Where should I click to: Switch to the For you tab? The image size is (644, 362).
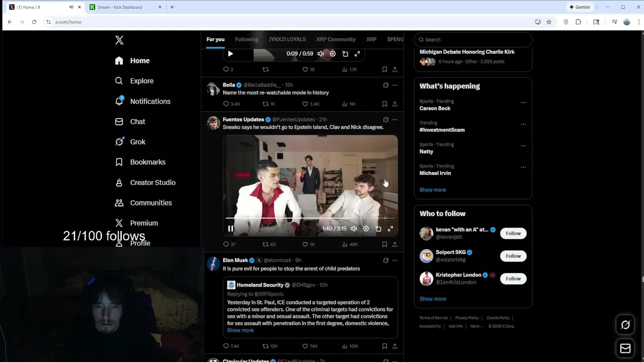[215, 39]
